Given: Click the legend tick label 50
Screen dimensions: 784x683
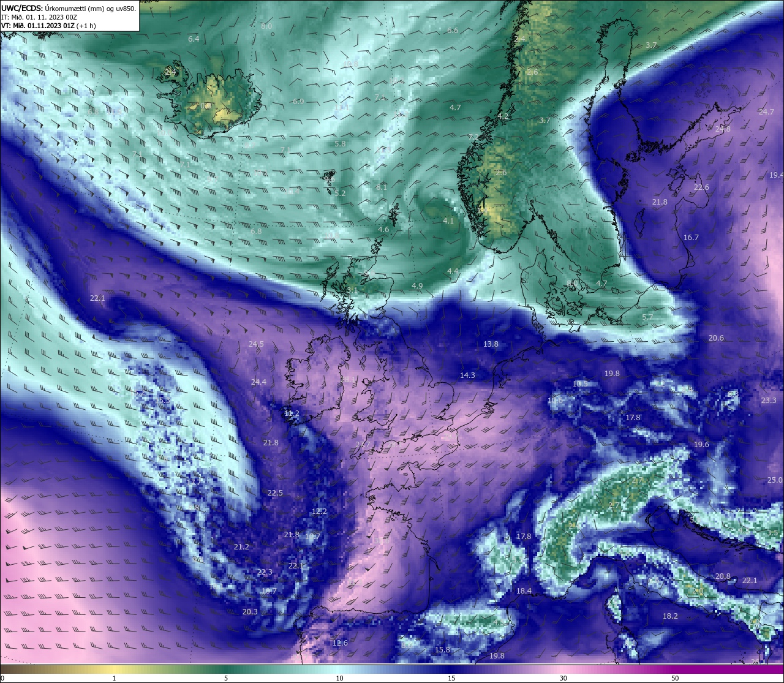Looking at the screenshot, I should pos(675,678).
